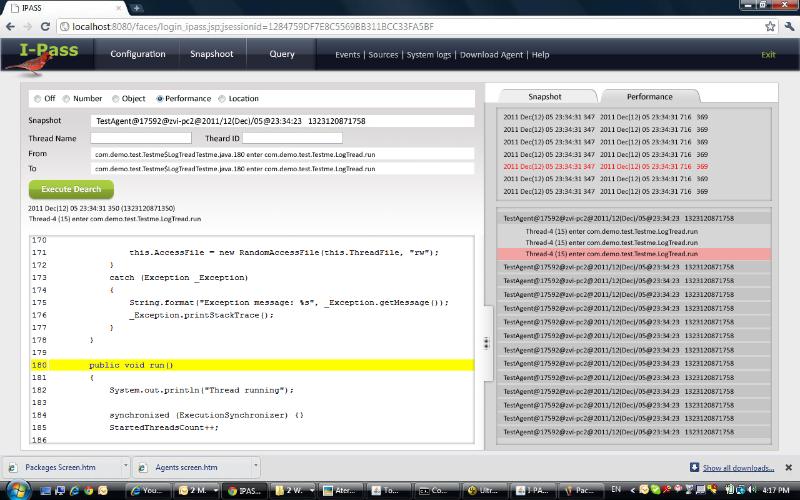800x500 pixels.
Task: Click the From input field
Action: pyautogui.click(x=282, y=154)
